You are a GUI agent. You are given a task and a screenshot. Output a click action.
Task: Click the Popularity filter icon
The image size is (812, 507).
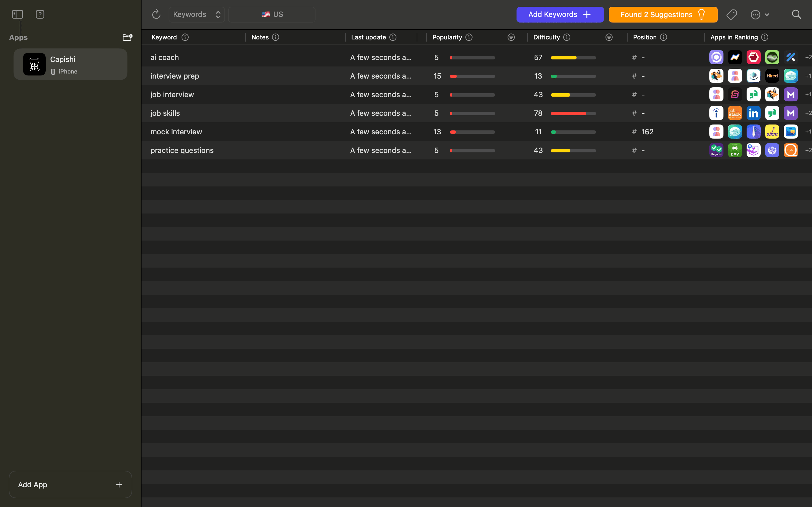click(511, 37)
